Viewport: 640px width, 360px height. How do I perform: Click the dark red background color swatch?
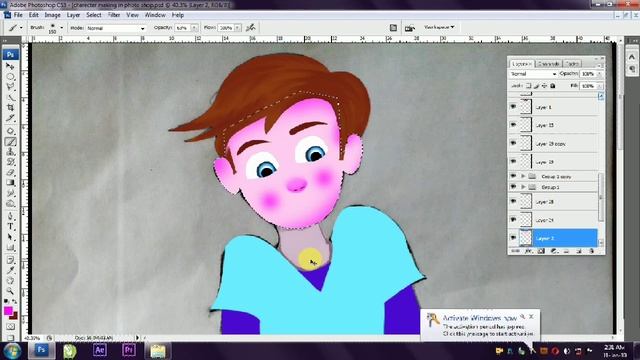(14, 316)
